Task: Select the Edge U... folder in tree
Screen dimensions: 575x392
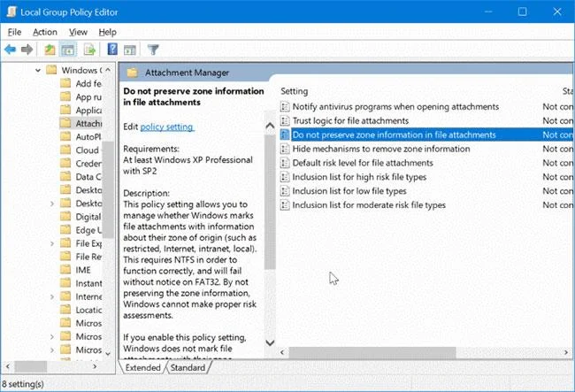Action: pos(80,230)
